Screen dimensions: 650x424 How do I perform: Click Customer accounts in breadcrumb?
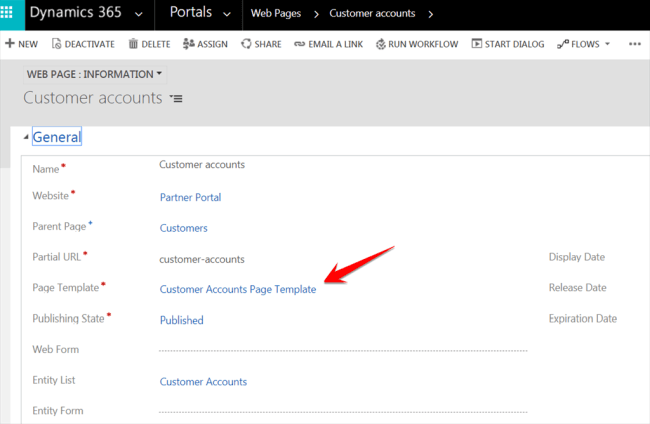point(372,13)
